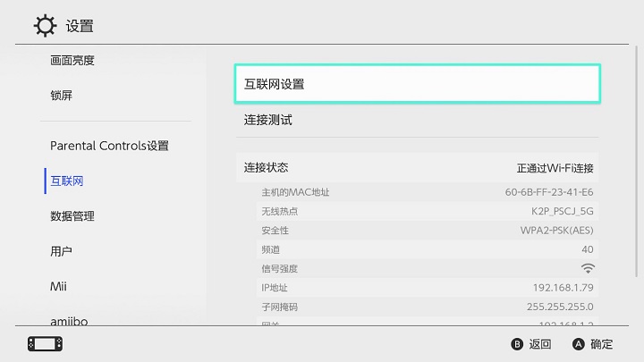Click the A button icon

pyautogui.click(x=579, y=344)
